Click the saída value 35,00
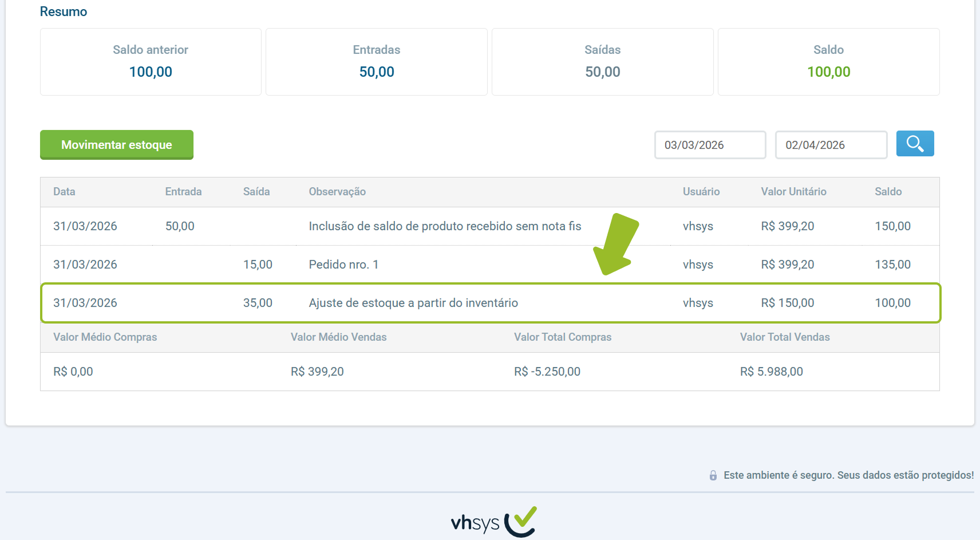This screenshot has height=540, width=980. [258, 303]
